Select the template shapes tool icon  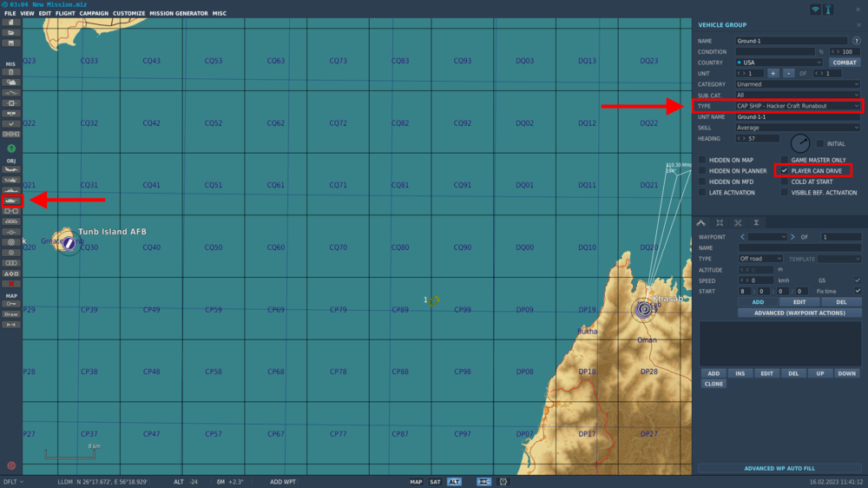11,274
